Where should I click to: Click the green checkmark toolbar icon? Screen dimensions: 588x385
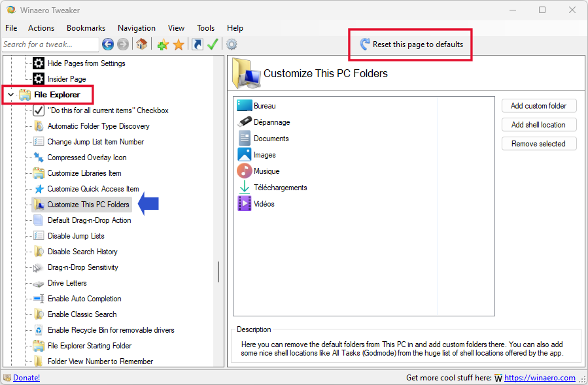(213, 44)
